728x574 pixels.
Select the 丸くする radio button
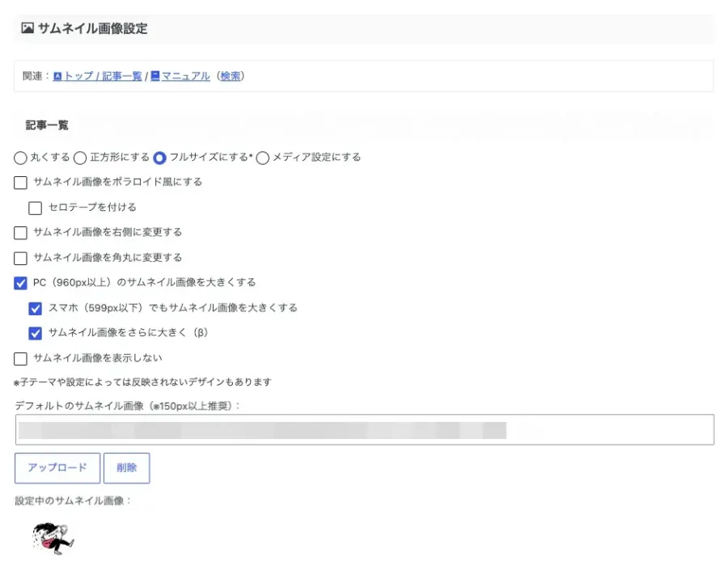(20, 158)
